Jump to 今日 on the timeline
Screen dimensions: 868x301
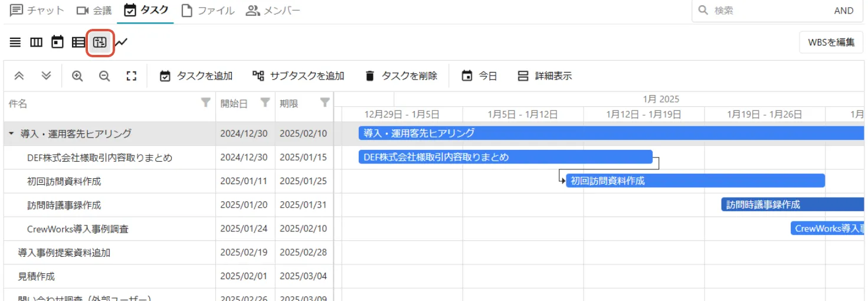point(480,76)
